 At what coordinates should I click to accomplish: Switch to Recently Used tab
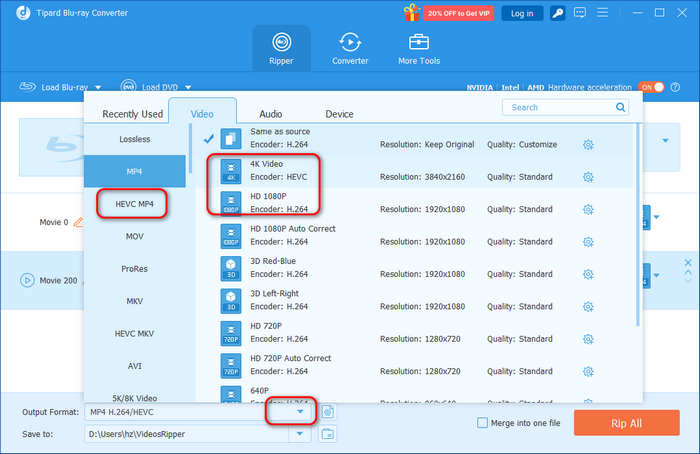133,114
